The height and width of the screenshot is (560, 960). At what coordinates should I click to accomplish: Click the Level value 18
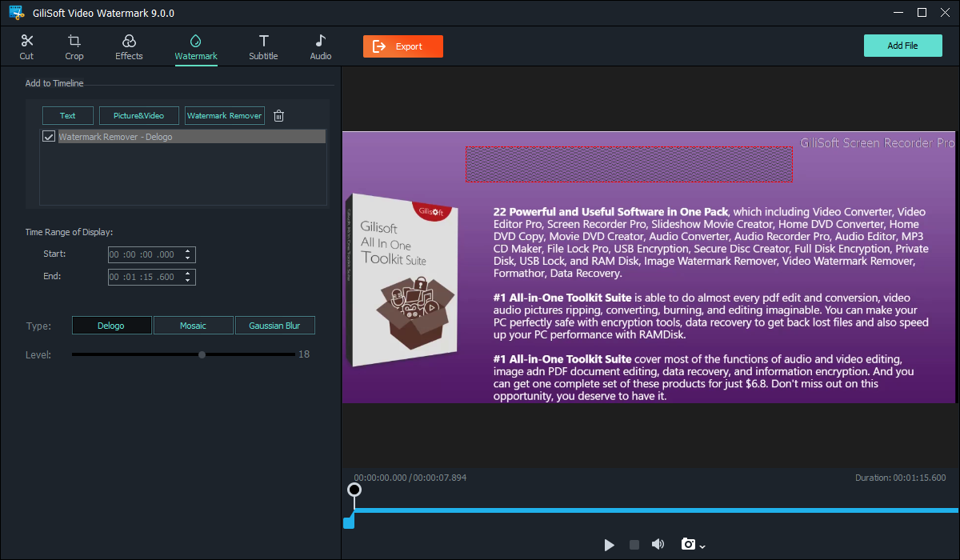pos(304,354)
